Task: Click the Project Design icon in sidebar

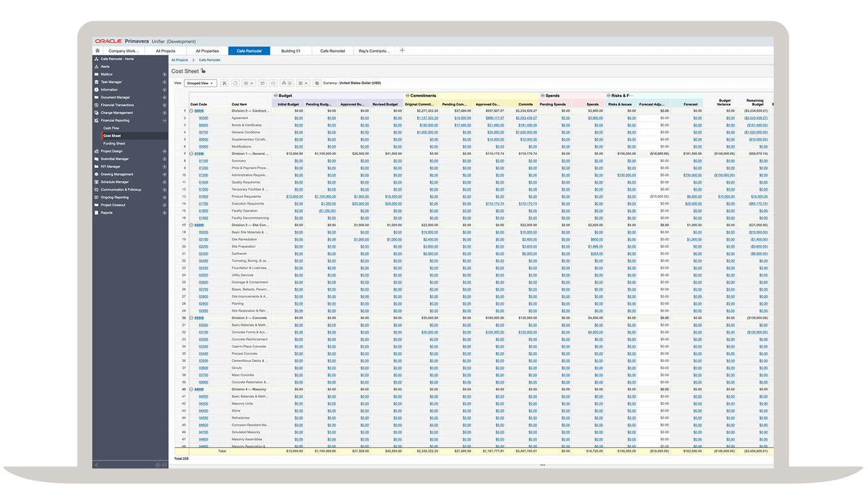Action: point(97,151)
